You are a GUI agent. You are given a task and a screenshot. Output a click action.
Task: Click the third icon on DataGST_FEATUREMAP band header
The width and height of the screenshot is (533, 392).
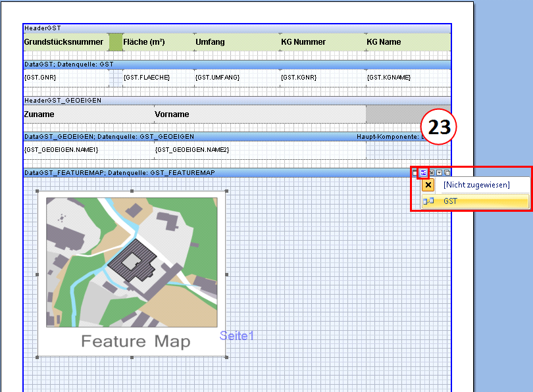coord(431,173)
